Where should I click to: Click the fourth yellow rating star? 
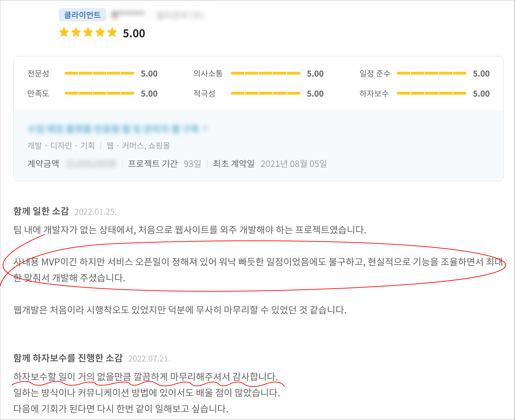point(100,32)
